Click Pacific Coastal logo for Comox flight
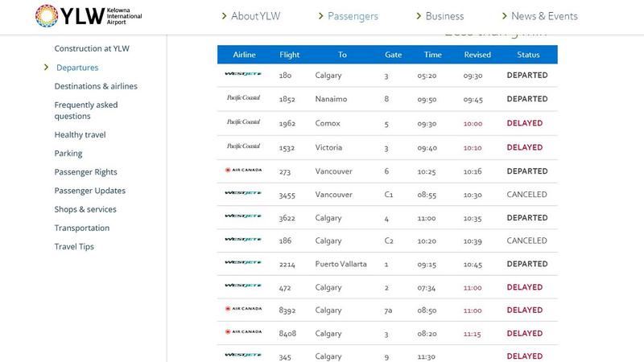The image size is (644, 362). coord(243,123)
